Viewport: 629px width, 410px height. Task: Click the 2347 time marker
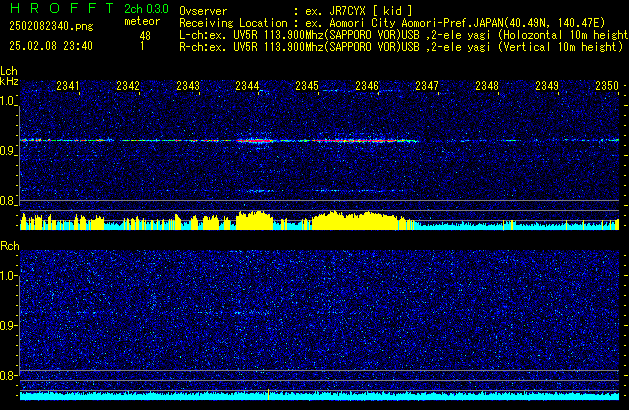(427, 86)
